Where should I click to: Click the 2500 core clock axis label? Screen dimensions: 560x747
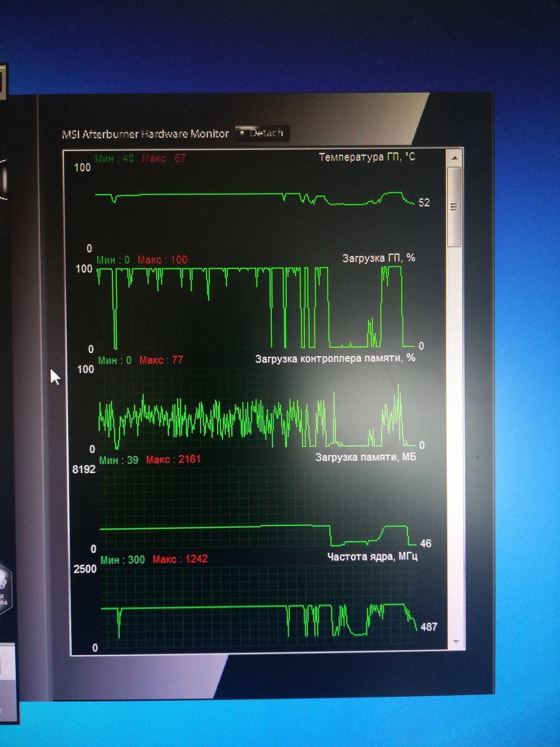[x=85, y=569]
